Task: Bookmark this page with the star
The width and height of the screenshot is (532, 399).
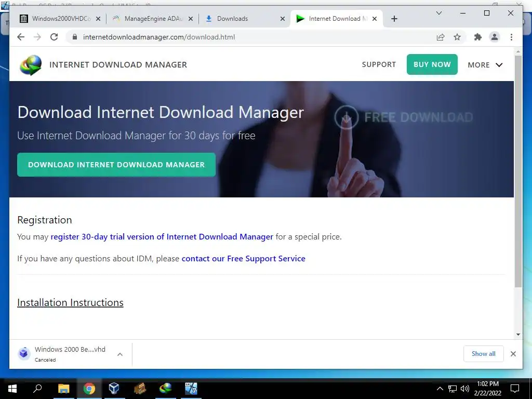Action: point(457,37)
